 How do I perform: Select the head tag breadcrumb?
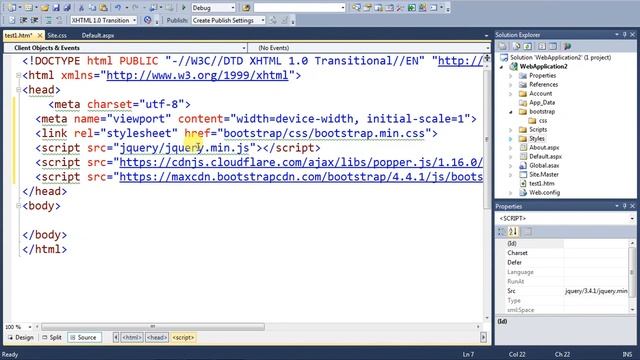coord(157,338)
